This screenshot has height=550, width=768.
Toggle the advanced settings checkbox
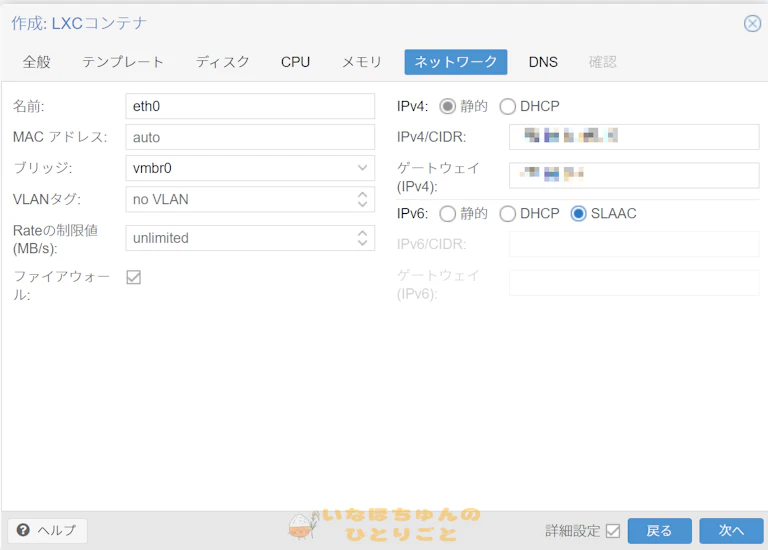pyautogui.click(x=613, y=530)
